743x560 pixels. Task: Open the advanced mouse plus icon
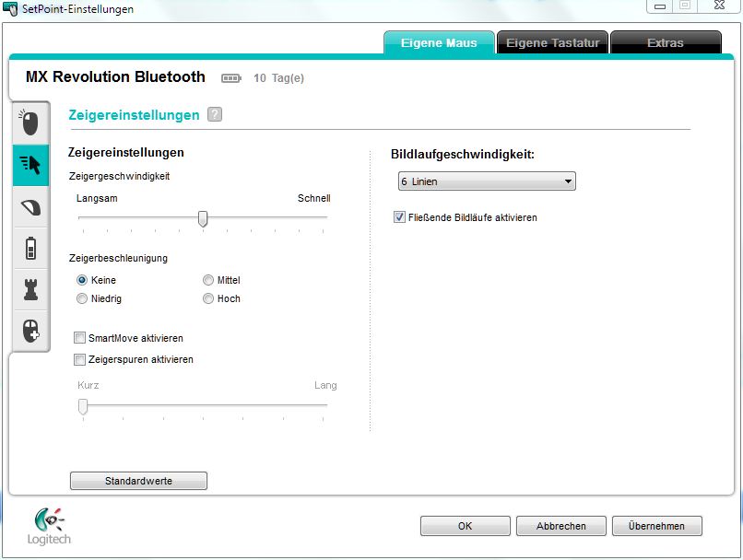30,331
